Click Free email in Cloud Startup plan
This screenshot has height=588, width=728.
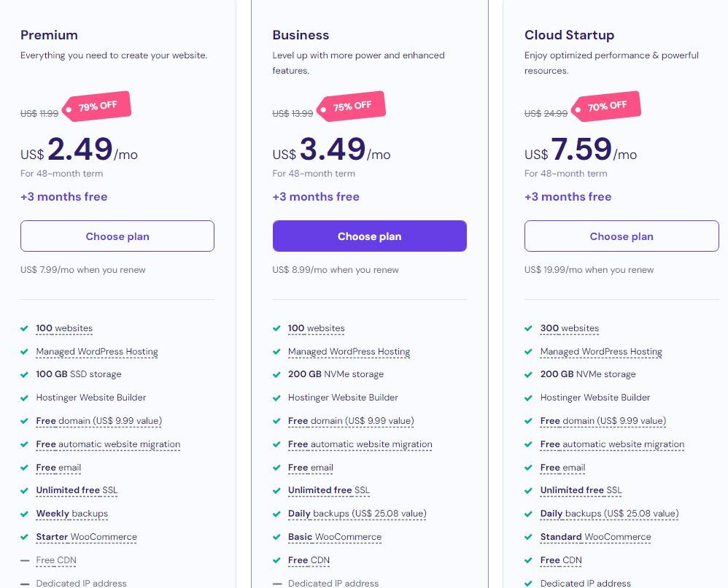[x=562, y=467]
